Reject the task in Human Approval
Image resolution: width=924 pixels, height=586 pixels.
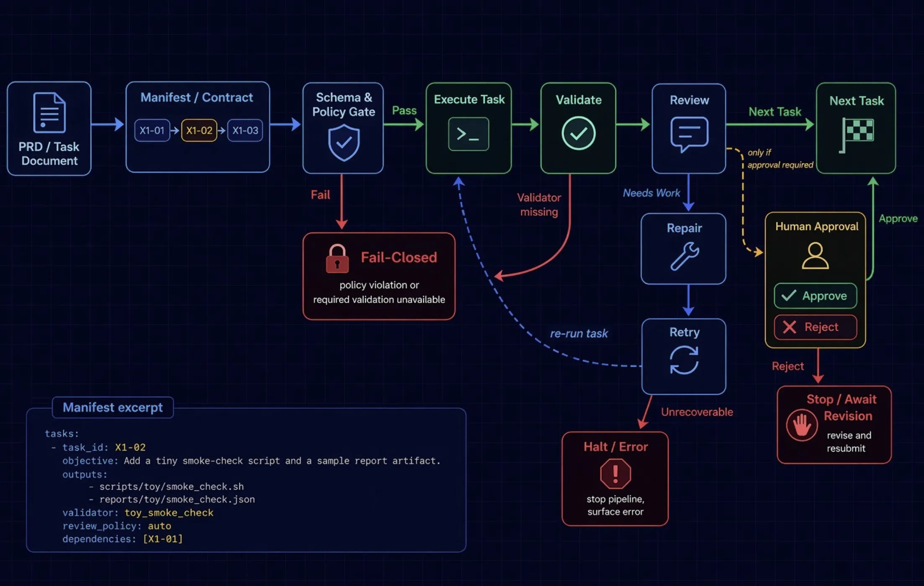coord(815,327)
